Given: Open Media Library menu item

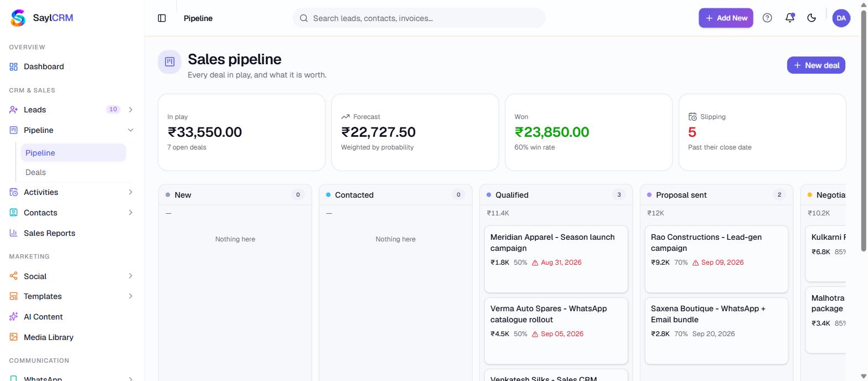Looking at the screenshot, I should point(72,337).
